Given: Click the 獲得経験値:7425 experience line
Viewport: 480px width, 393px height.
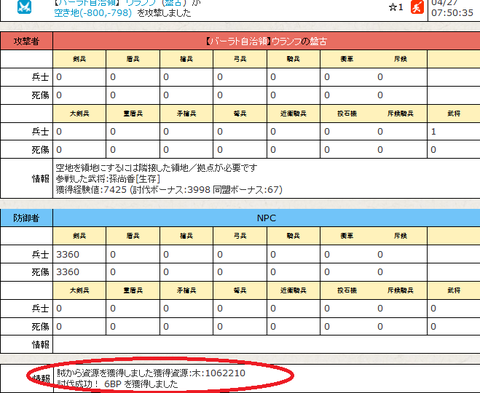Looking at the screenshot, I should point(169,190).
